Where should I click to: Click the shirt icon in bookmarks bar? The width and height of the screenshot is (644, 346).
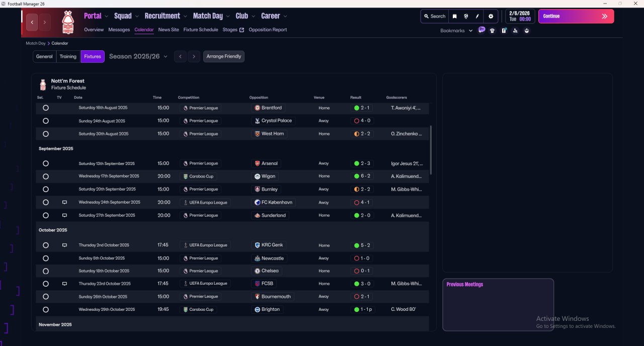492,31
